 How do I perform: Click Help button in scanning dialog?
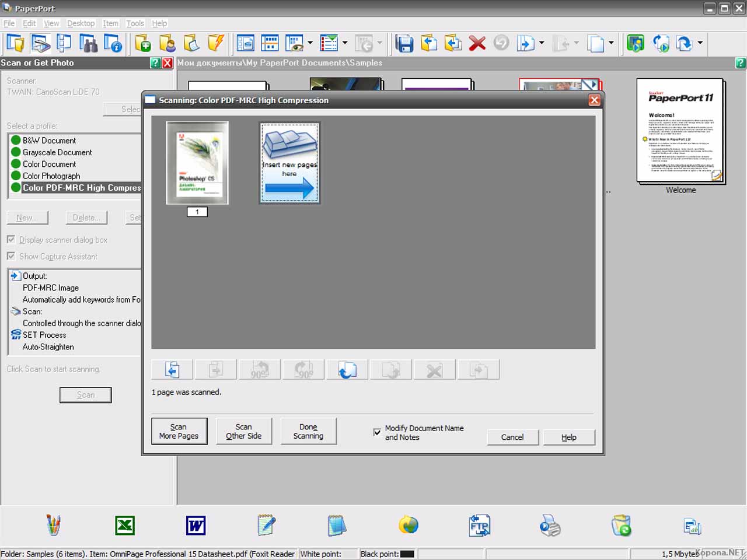[x=569, y=437]
